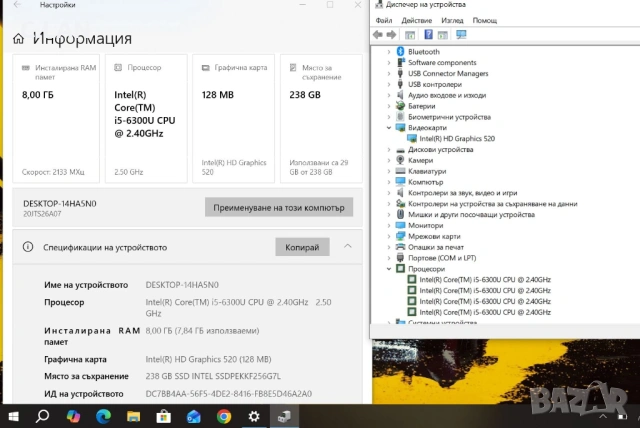The height and width of the screenshot is (428, 640).
Task: Collapse the Процесори node
Action: (389, 269)
